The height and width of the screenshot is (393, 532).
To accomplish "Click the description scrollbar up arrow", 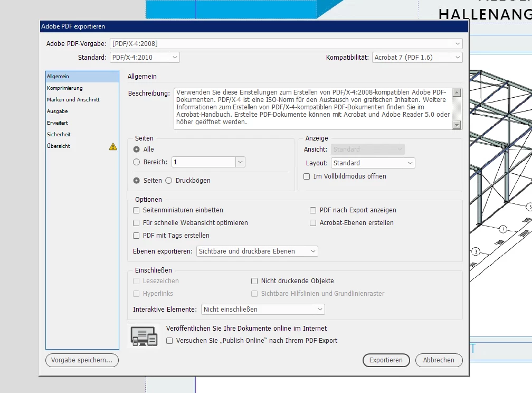I will point(457,92).
